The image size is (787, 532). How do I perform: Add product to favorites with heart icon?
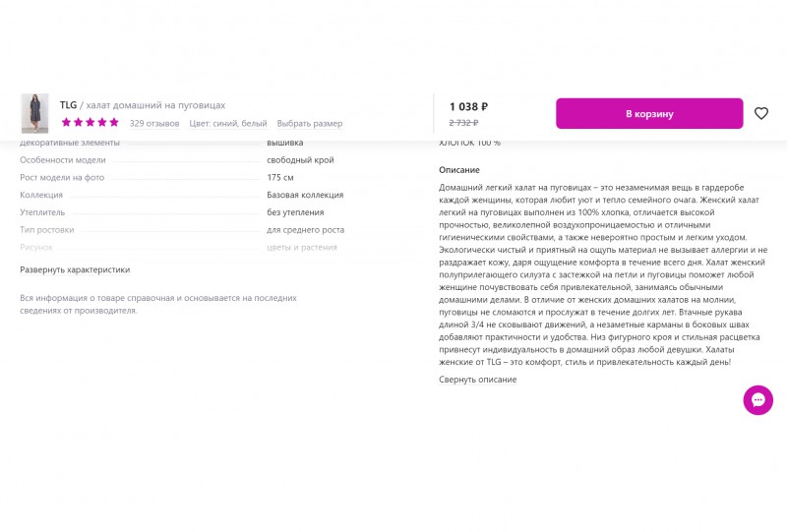pyautogui.click(x=760, y=113)
